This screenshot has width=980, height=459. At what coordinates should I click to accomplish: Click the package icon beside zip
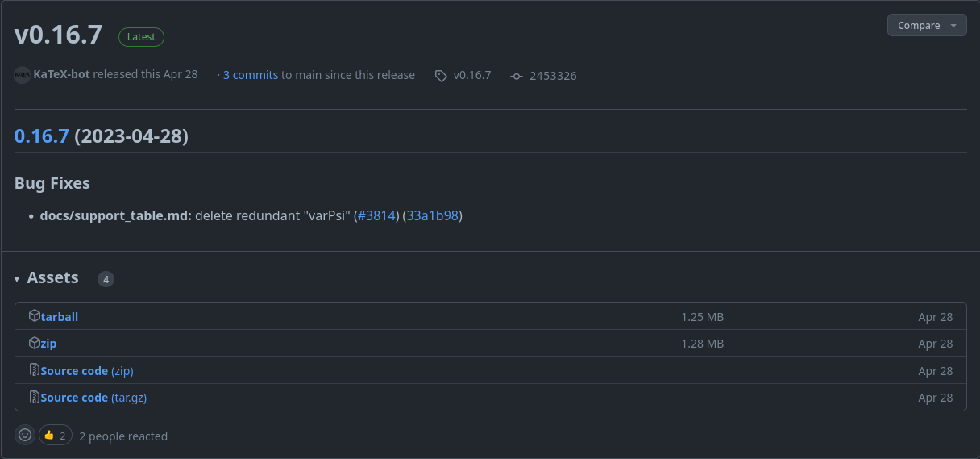(35, 343)
